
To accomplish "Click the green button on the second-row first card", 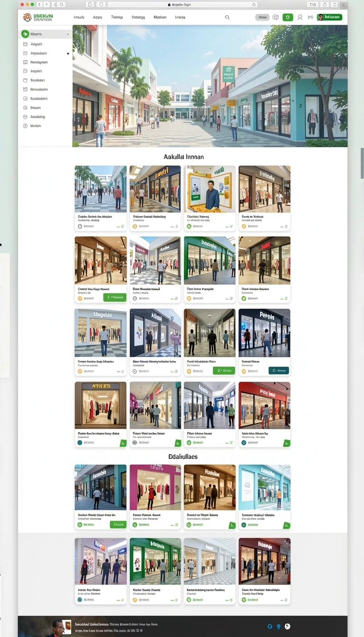I will pos(115,298).
